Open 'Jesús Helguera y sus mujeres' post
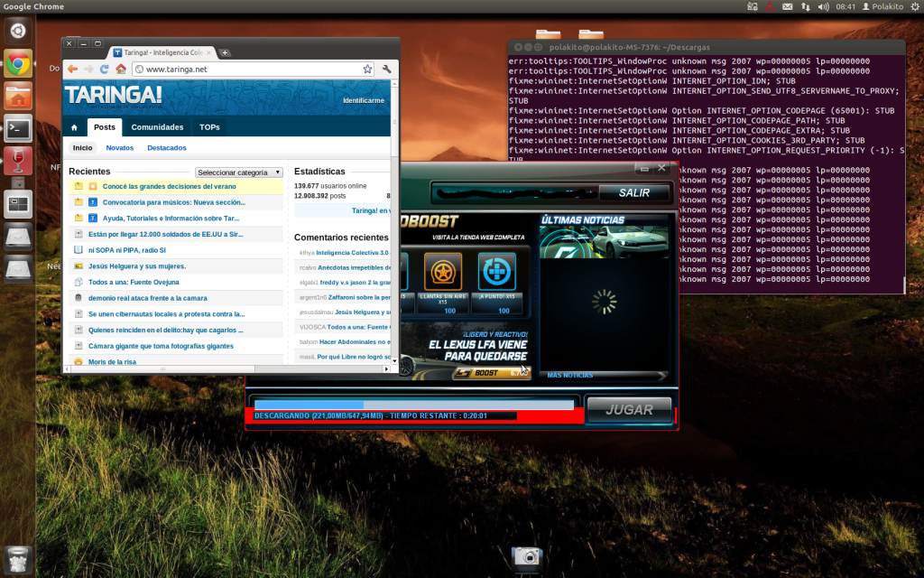The height and width of the screenshot is (578, 924). tap(137, 266)
